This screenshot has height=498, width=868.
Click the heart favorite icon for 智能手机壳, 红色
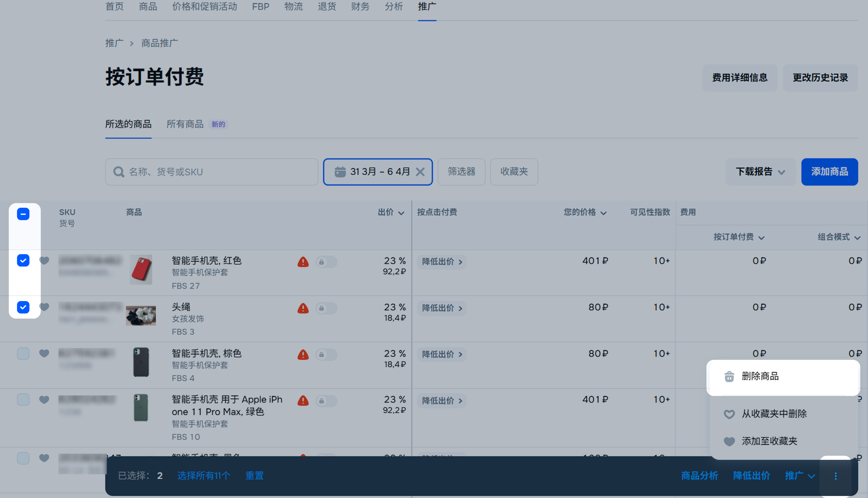[x=44, y=261]
